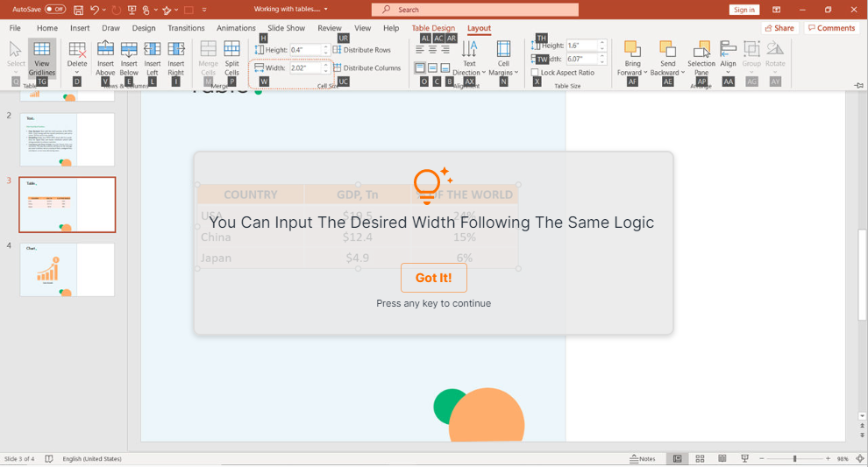The height and width of the screenshot is (467, 868).
Task: Open the File menu
Action: (x=15, y=28)
